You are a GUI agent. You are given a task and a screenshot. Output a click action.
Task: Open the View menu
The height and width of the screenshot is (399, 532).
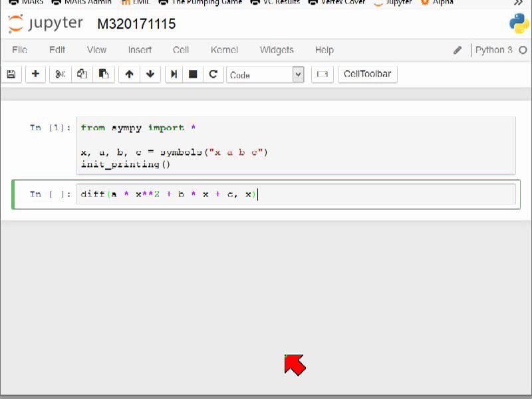96,50
